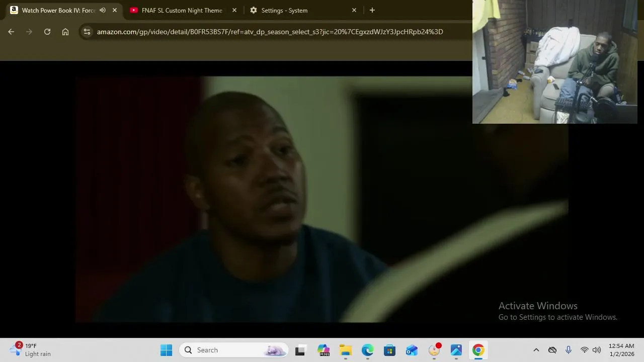Launch Microsoft 365 Copilot from taskbar
This screenshot has width=644, height=362.
coord(324,350)
